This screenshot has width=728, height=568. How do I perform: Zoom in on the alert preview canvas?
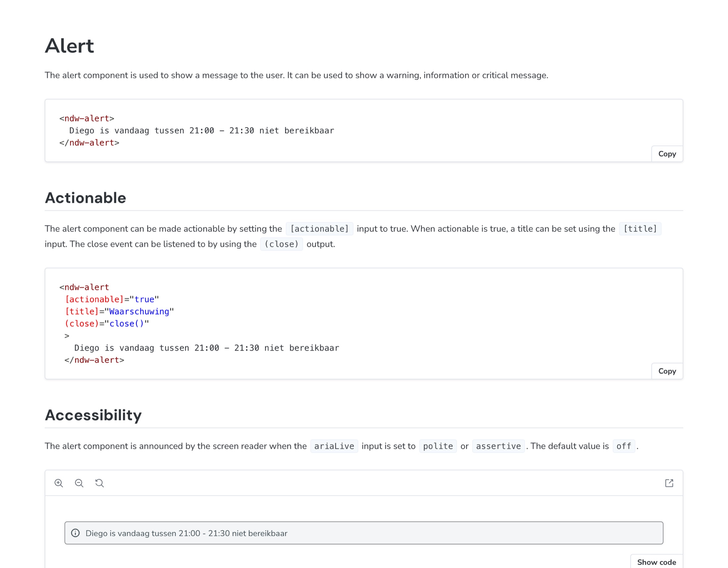click(x=59, y=483)
